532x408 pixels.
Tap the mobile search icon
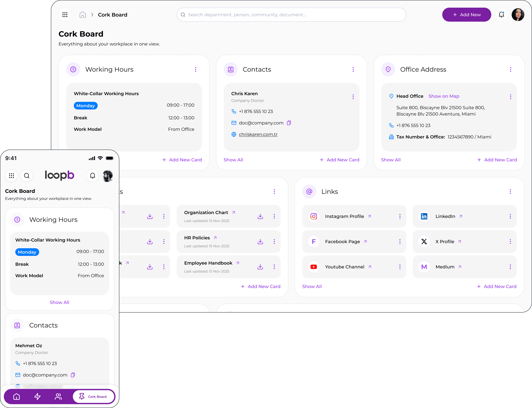point(27,176)
